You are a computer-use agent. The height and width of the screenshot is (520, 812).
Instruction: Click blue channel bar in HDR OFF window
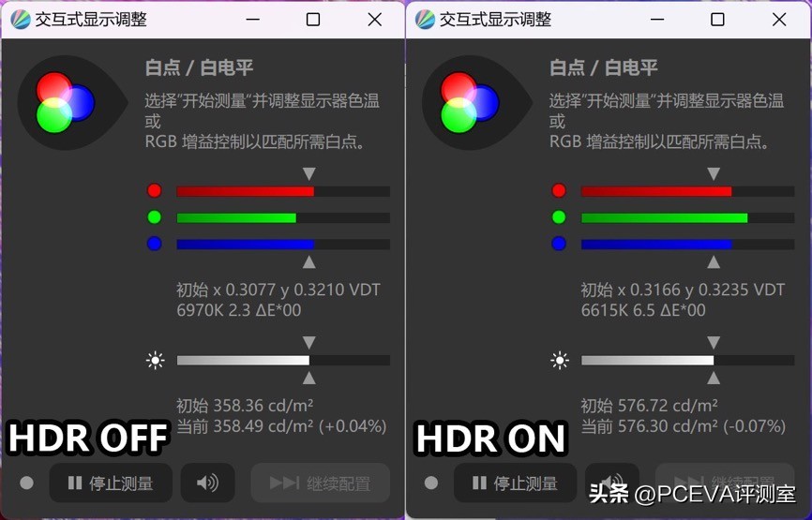point(283,245)
